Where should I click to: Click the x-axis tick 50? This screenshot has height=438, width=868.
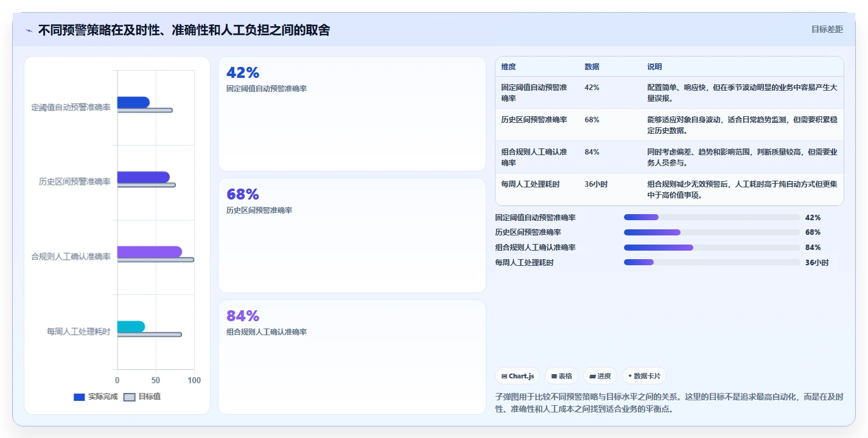(156, 380)
